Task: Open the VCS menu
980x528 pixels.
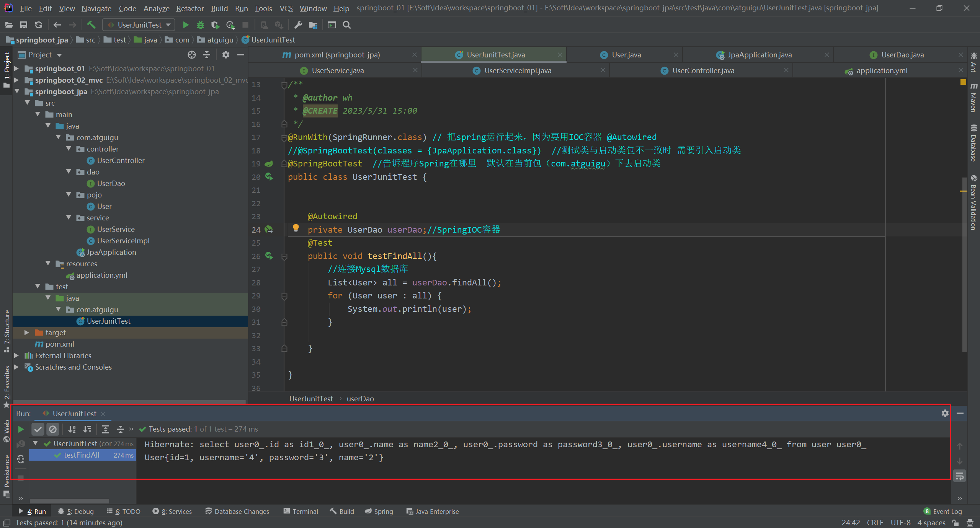Action: [x=286, y=8]
